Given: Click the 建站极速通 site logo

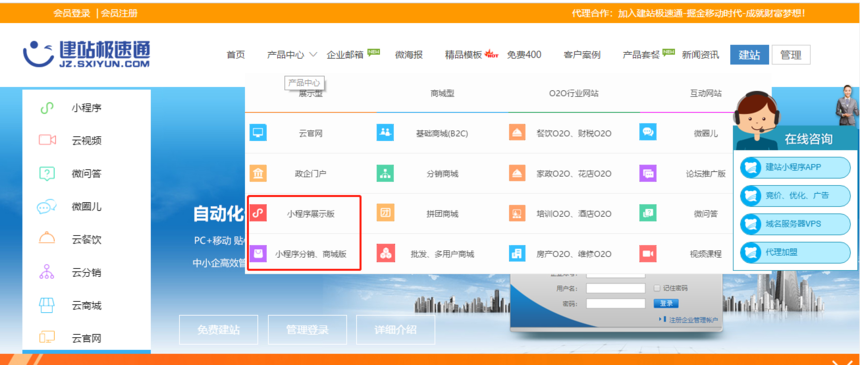Looking at the screenshot, I should click(x=86, y=54).
